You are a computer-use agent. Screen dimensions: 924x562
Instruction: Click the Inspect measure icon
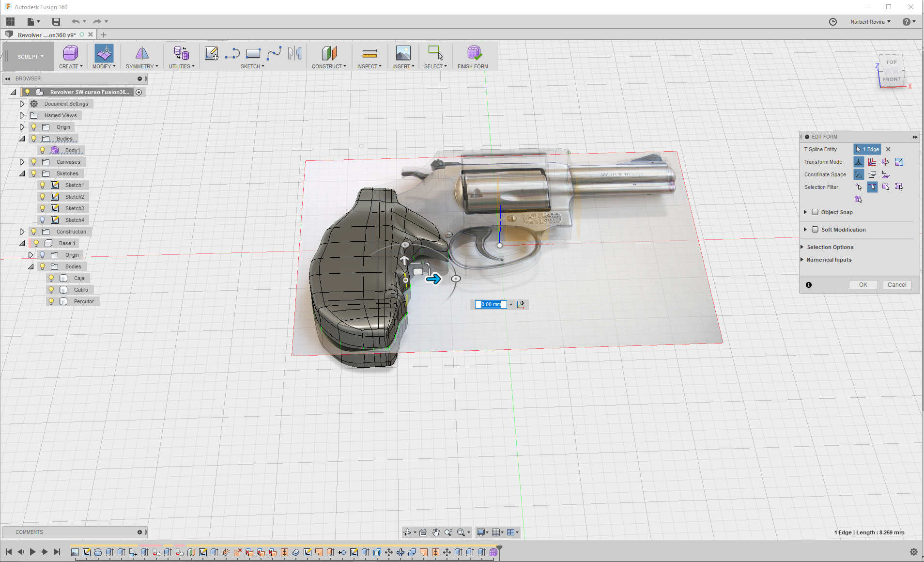[x=369, y=53]
